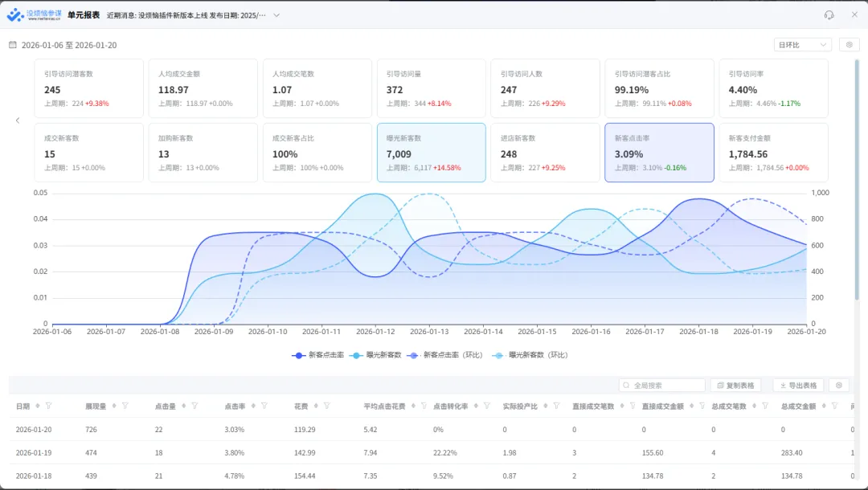
Task: Sort by 直接成交笔数 column
Action: click(622, 406)
